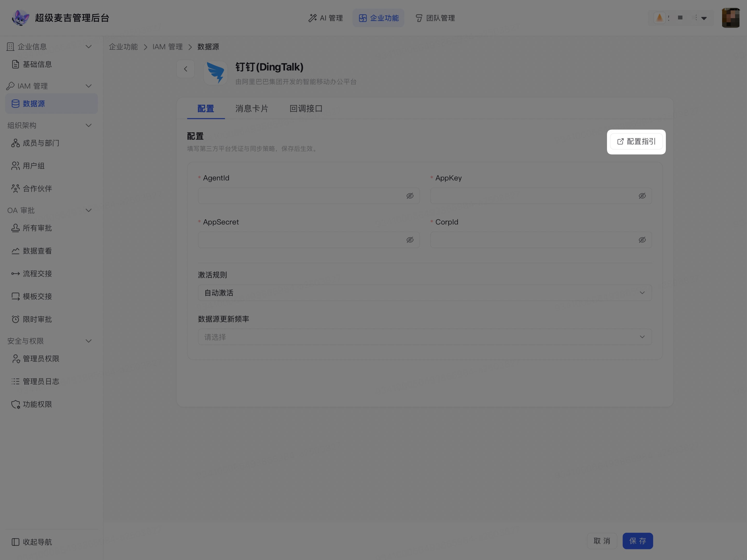Open 企业功能 top menu

(x=378, y=18)
